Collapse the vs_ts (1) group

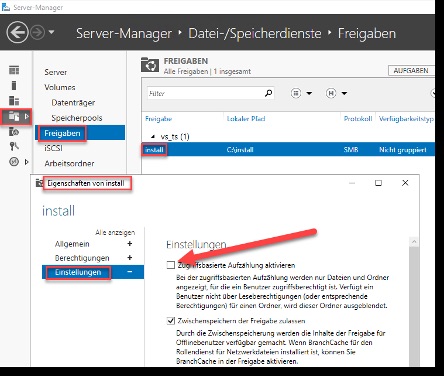153,136
